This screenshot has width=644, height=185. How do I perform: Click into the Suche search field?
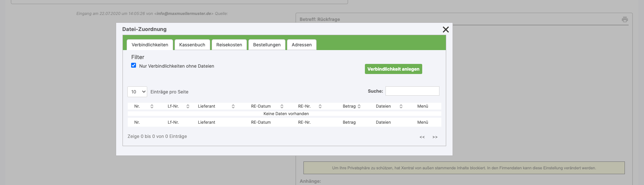point(412,91)
